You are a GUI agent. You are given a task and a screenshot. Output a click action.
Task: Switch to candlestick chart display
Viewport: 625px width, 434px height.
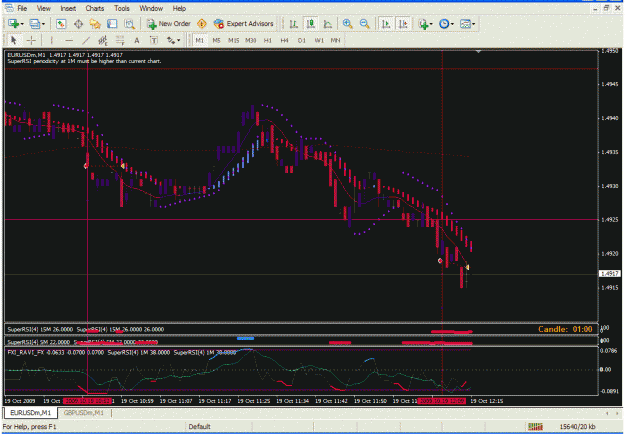(x=311, y=24)
